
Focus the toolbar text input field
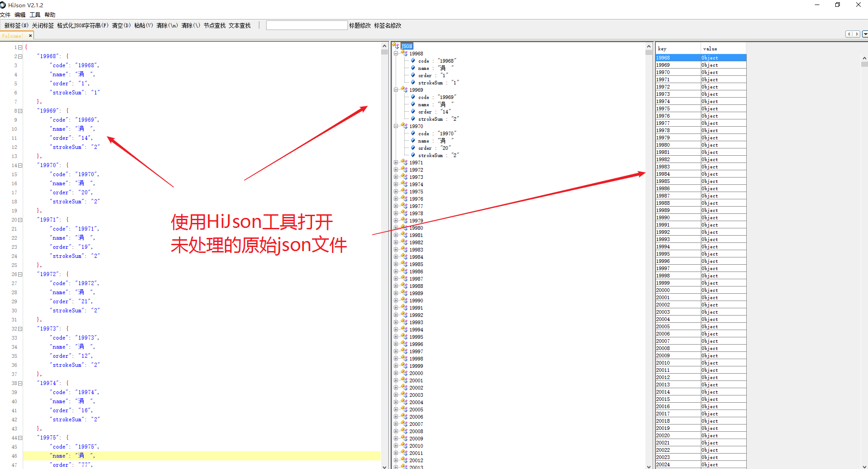coord(307,25)
